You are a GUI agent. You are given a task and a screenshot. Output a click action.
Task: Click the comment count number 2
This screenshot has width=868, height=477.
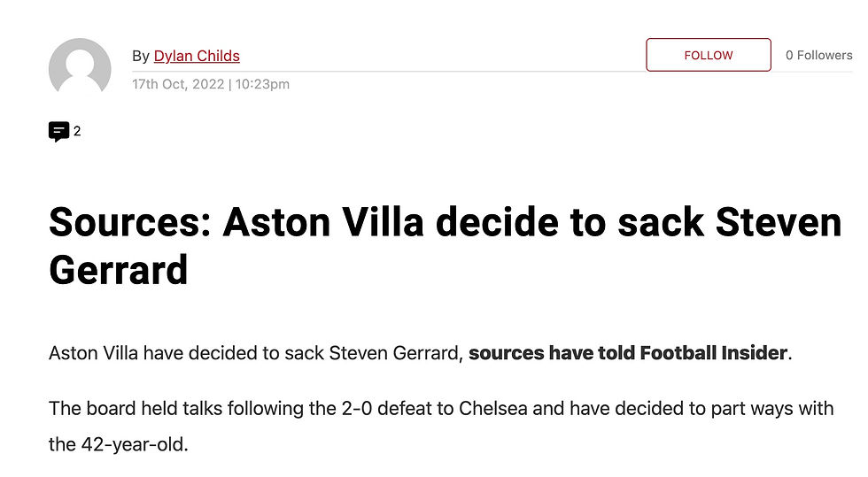(77, 131)
